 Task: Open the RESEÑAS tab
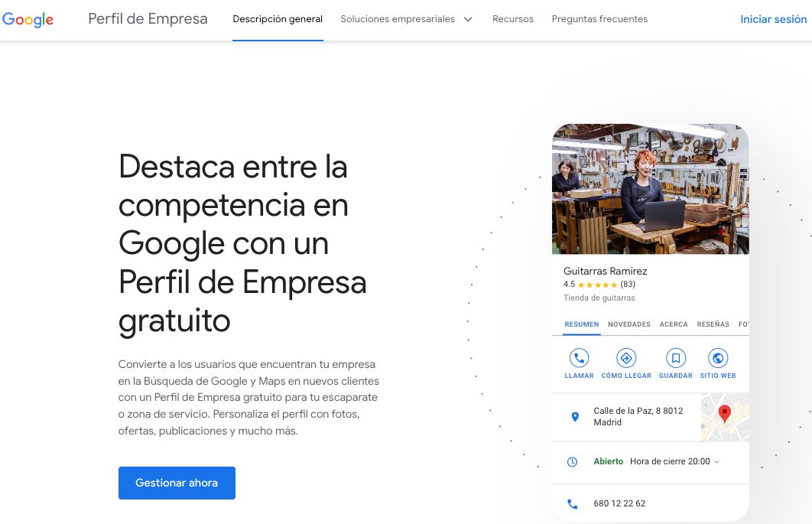tap(713, 324)
